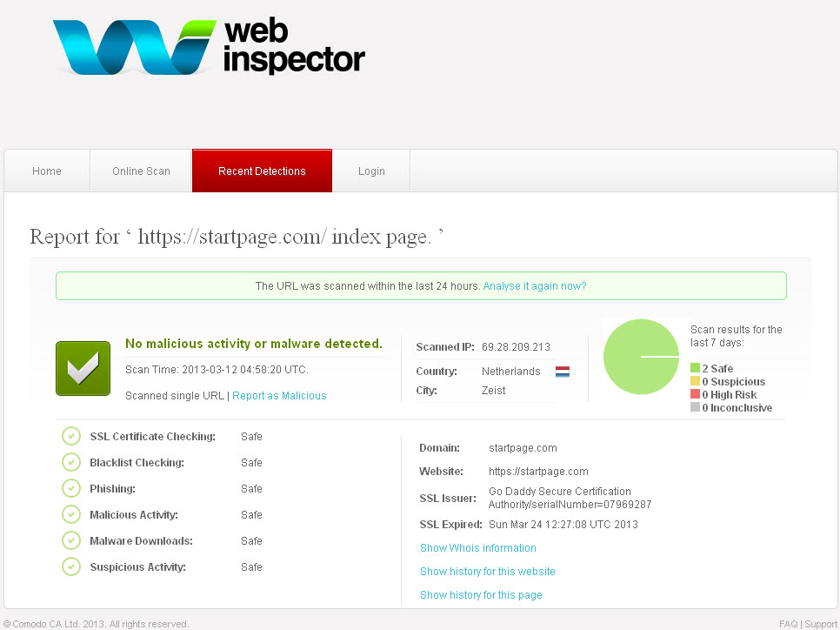
Task: Click the yellow Suspicious legend swatch
Action: [696, 381]
